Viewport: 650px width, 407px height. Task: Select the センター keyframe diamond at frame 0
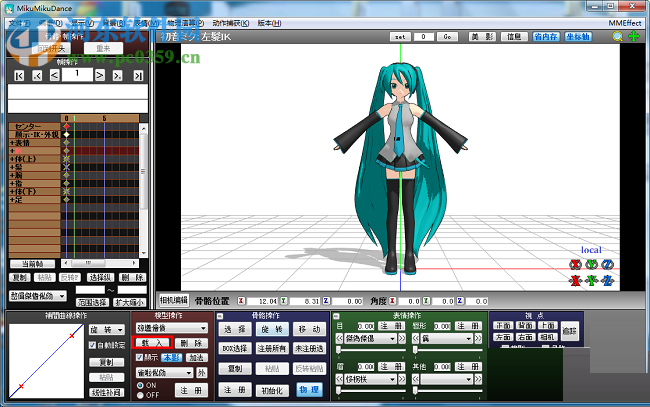click(x=66, y=126)
